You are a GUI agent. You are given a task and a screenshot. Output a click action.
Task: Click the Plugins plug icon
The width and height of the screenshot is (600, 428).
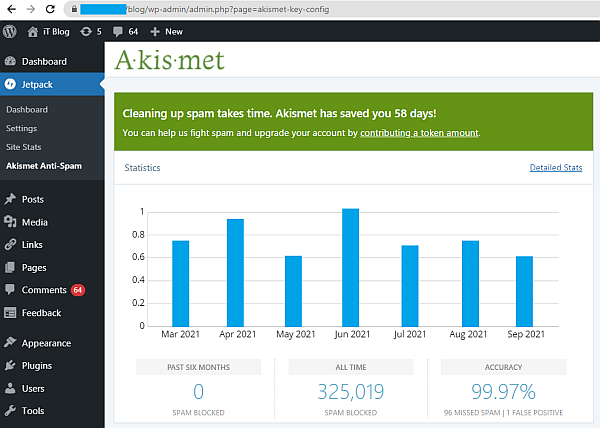(x=10, y=365)
